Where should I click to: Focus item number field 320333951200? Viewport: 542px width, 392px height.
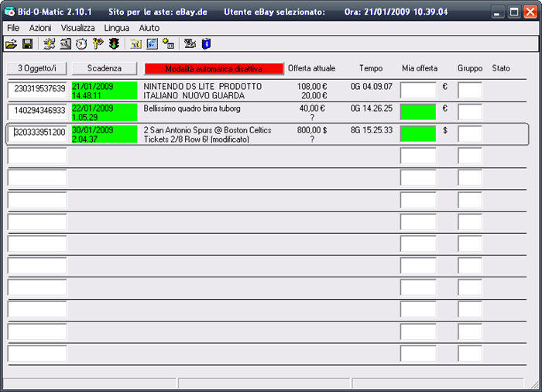[x=37, y=134]
